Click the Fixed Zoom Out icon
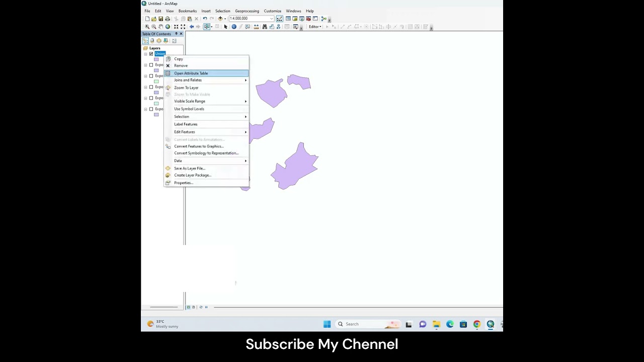The width and height of the screenshot is (644, 362). (183, 27)
